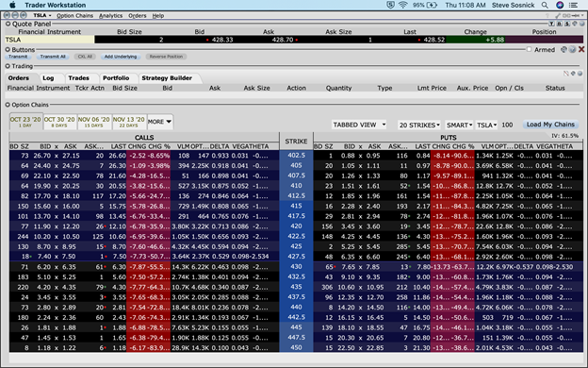This screenshot has height=368, width=588.
Task: Collapse the Trading section
Action: click(8, 66)
